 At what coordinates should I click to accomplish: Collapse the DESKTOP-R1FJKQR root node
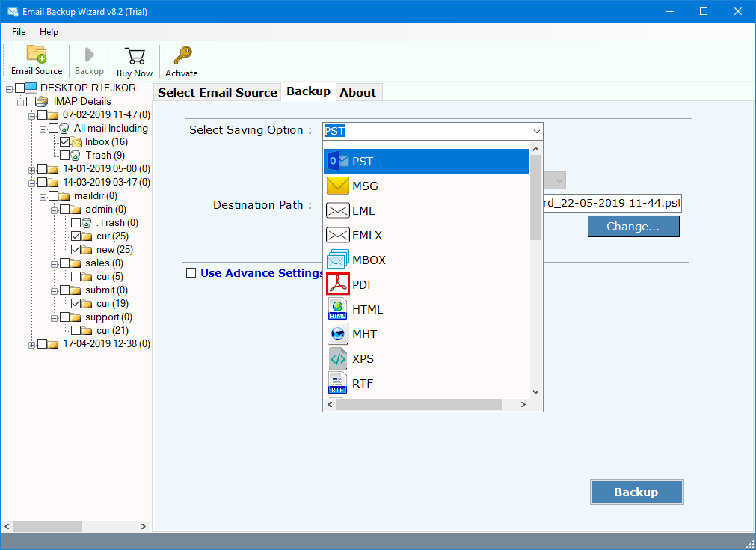[9, 89]
